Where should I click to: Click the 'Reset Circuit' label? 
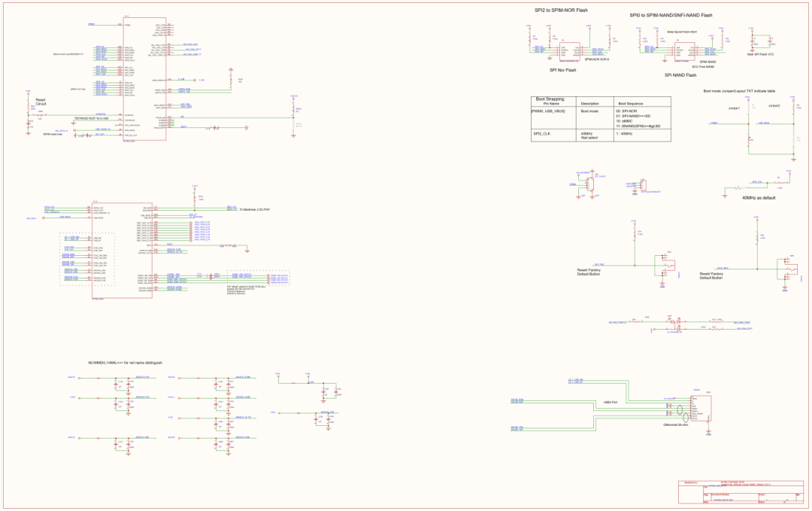[41, 102]
